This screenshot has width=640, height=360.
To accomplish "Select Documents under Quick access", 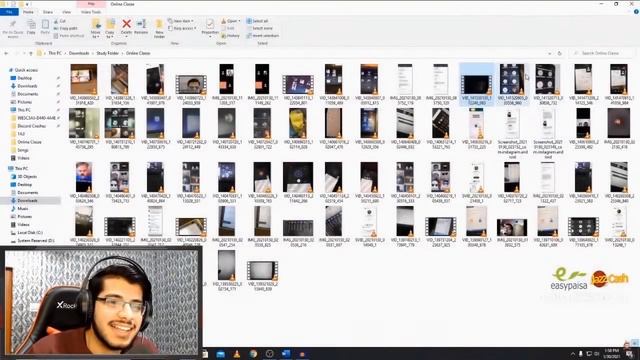I will coord(27,94).
